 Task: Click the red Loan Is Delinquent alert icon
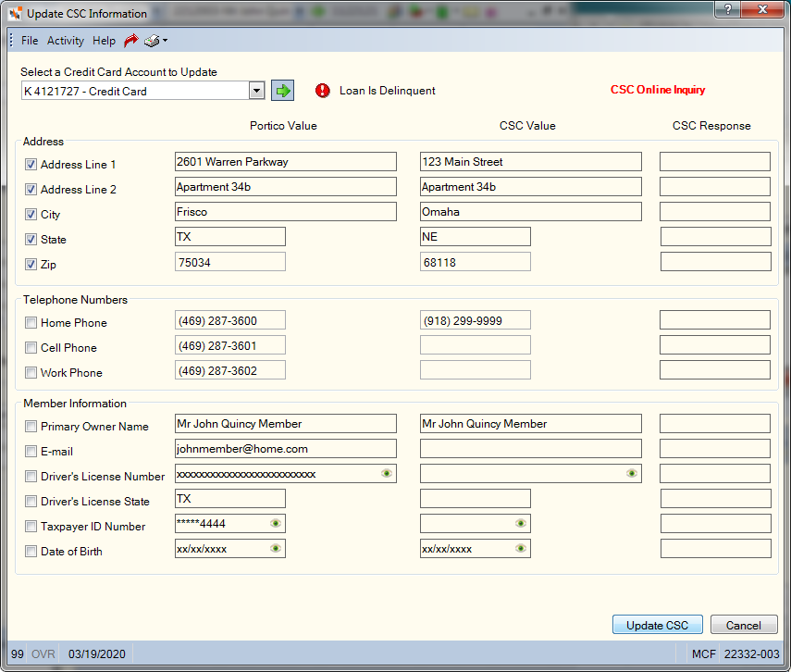tap(322, 91)
